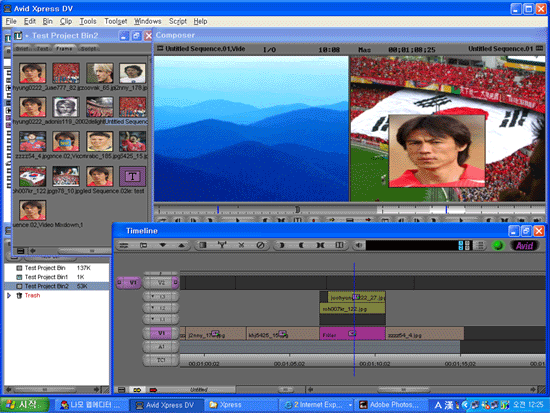Switch bin to Brief tab
Image resolution: width=550 pixels, height=413 pixels.
23,49
